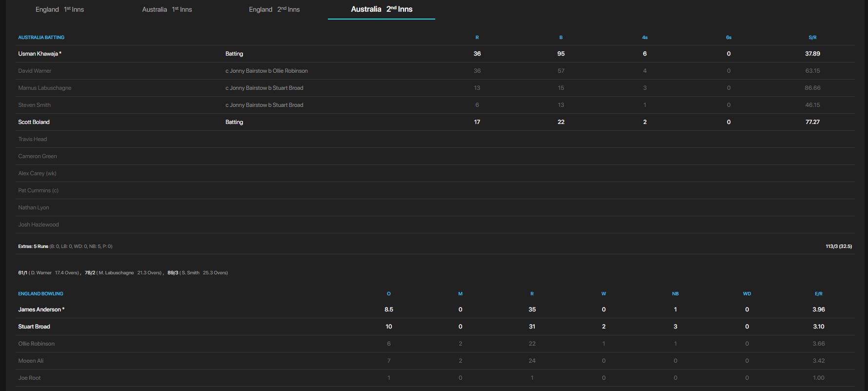Select England 2nd Inns tab

[274, 9]
